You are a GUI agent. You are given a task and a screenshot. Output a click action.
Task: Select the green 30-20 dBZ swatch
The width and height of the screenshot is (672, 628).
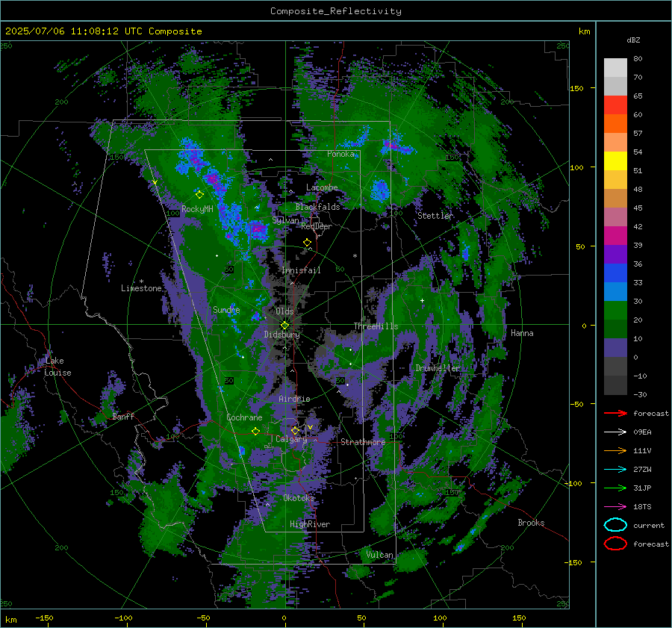615,311
